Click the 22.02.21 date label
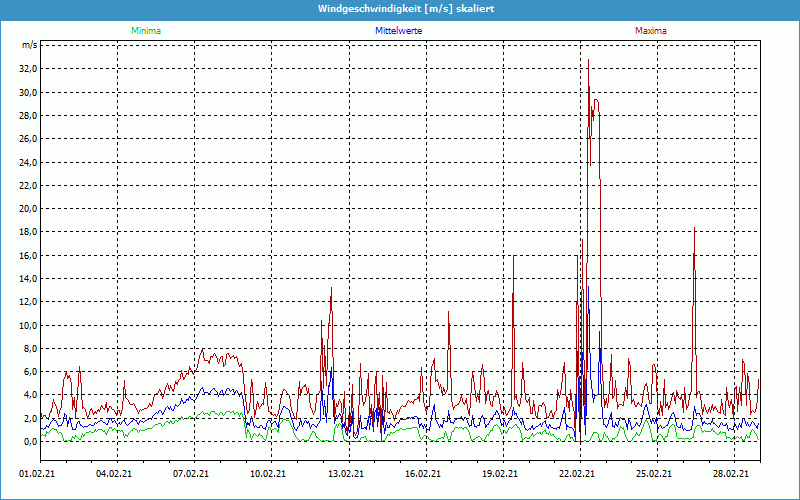 (x=576, y=475)
